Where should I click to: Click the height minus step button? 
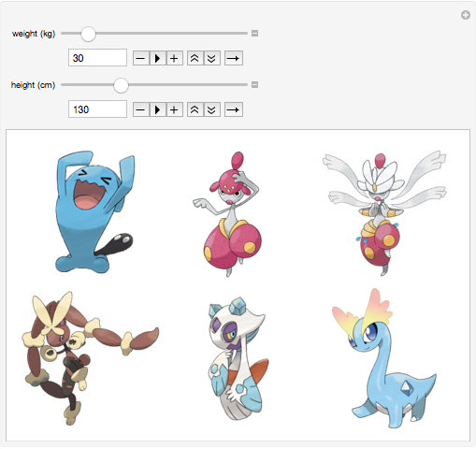click(x=141, y=109)
